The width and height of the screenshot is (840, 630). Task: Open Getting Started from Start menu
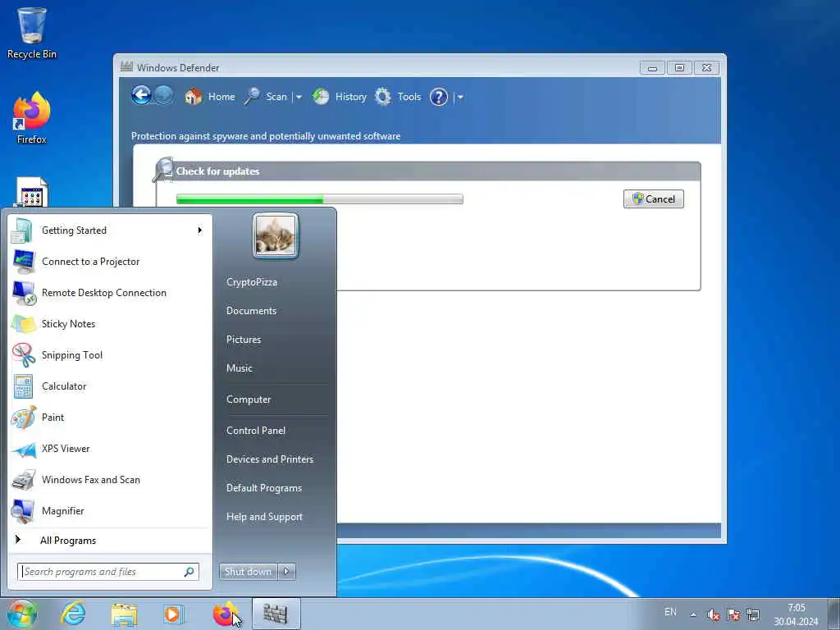coord(109,231)
